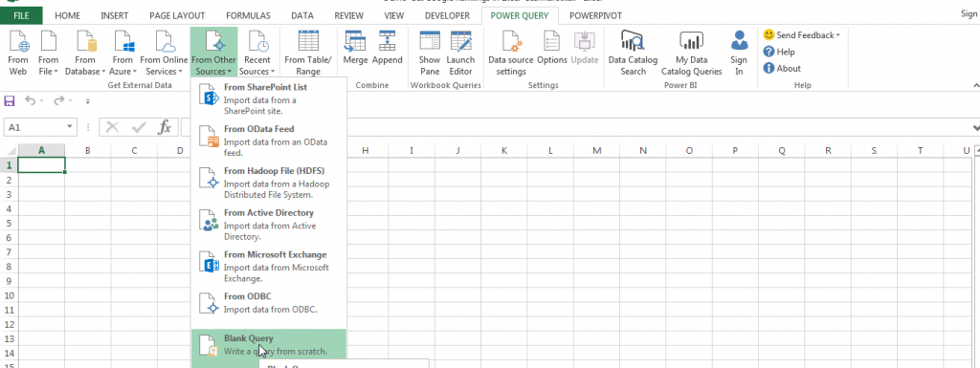Screen dimensions: 980x368
Task: Select row header 5
Action: [x=9, y=223]
